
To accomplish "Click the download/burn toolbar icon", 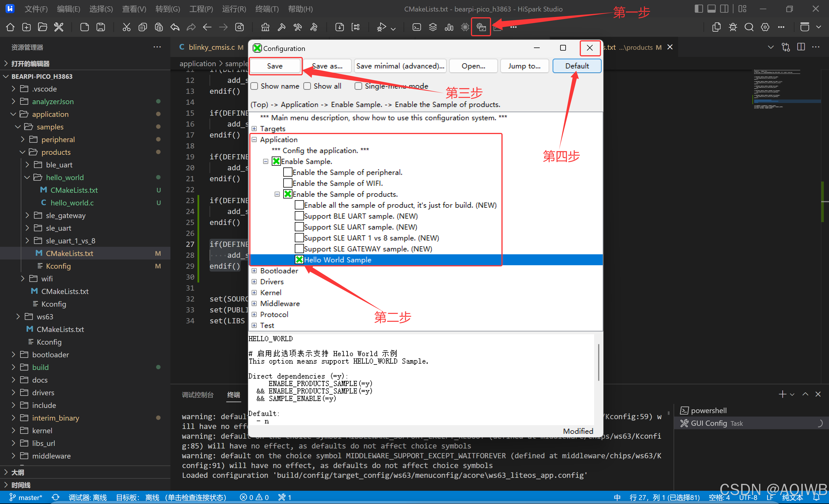I will coord(339,27).
